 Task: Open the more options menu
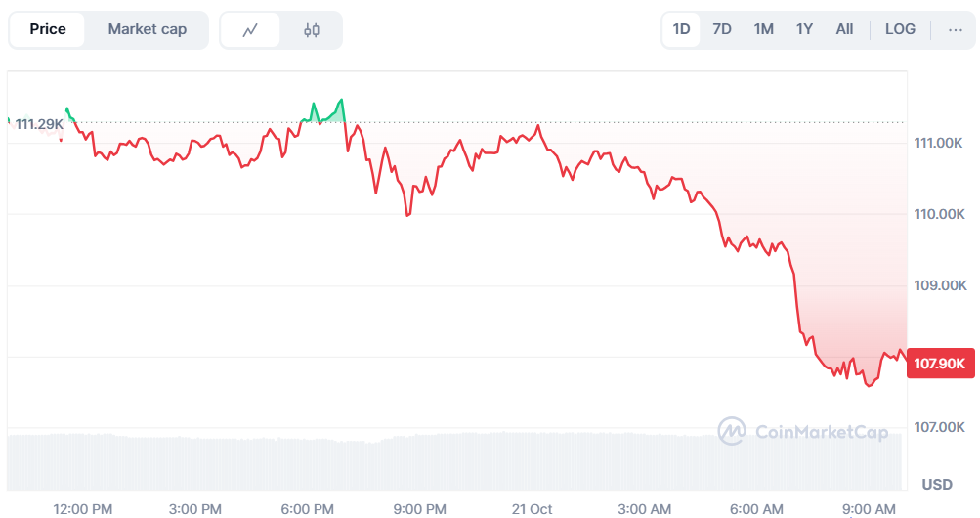coord(955,29)
